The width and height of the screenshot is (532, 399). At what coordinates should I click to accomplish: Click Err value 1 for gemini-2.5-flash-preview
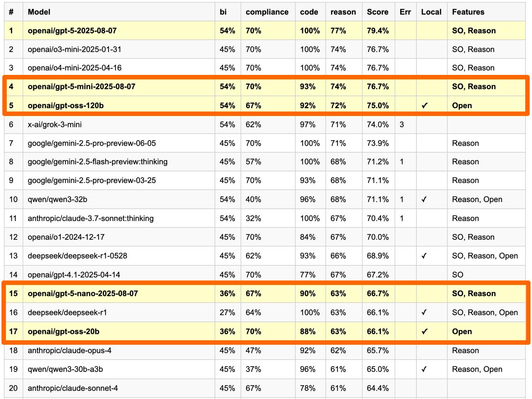(x=402, y=162)
